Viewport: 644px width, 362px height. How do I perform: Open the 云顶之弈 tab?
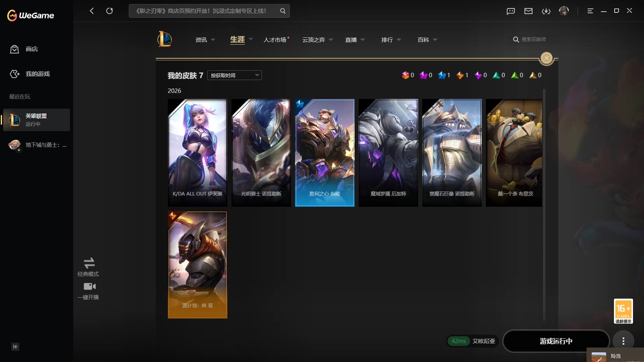tap(314, 40)
